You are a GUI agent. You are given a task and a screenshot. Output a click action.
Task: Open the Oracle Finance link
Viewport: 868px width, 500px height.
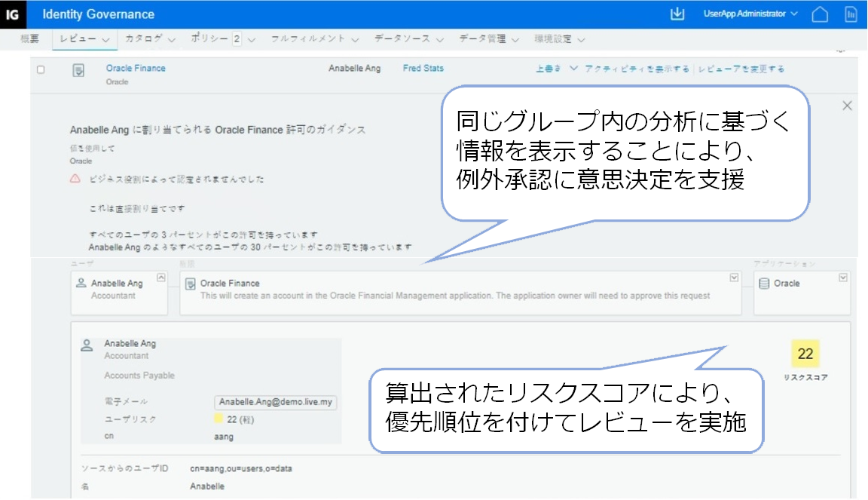[x=136, y=68]
